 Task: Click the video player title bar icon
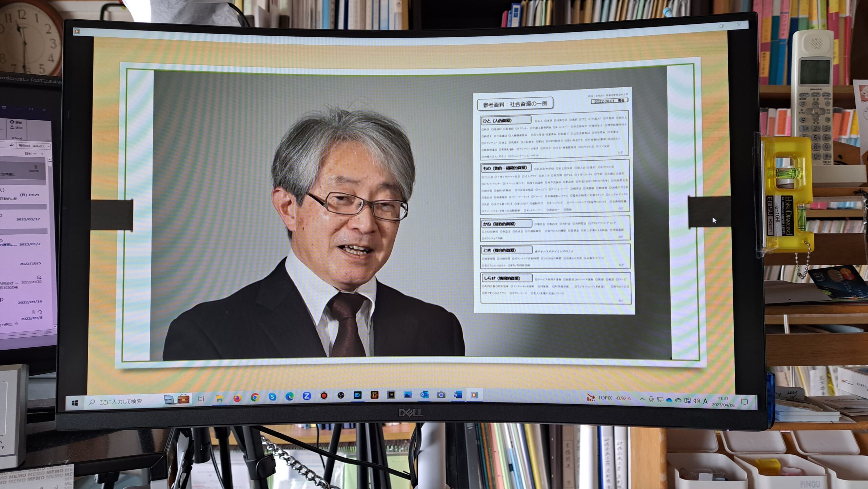(x=77, y=32)
